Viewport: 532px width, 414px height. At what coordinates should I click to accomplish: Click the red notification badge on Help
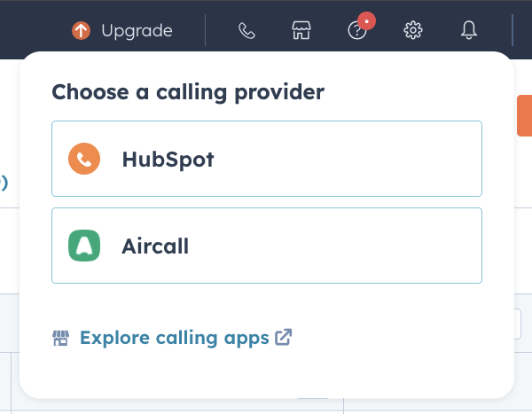tap(366, 21)
